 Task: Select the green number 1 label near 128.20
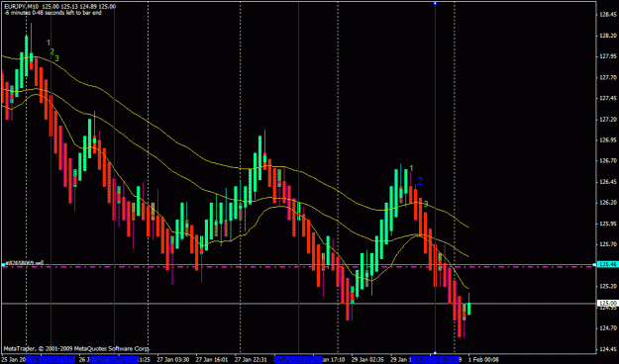[49, 43]
